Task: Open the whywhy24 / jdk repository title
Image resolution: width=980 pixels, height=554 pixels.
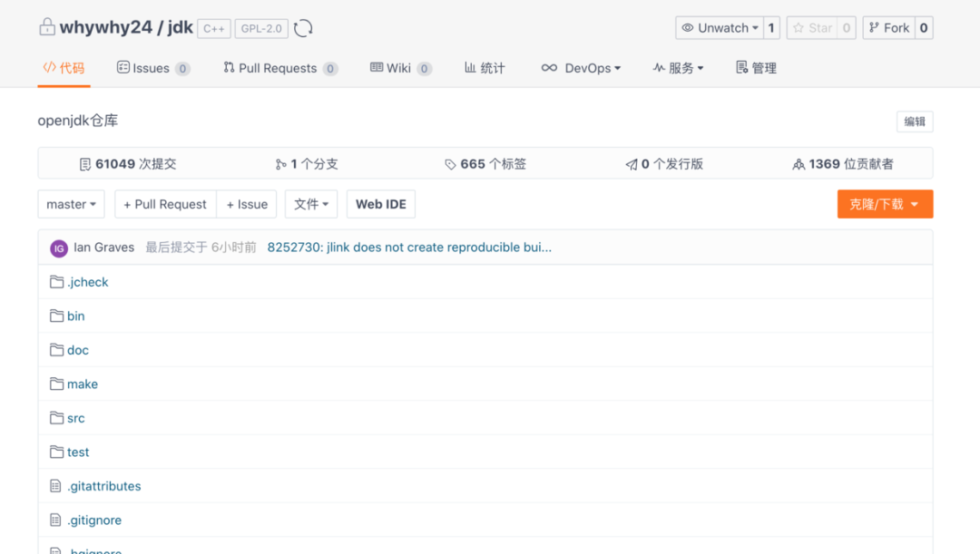Action: (x=126, y=27)
